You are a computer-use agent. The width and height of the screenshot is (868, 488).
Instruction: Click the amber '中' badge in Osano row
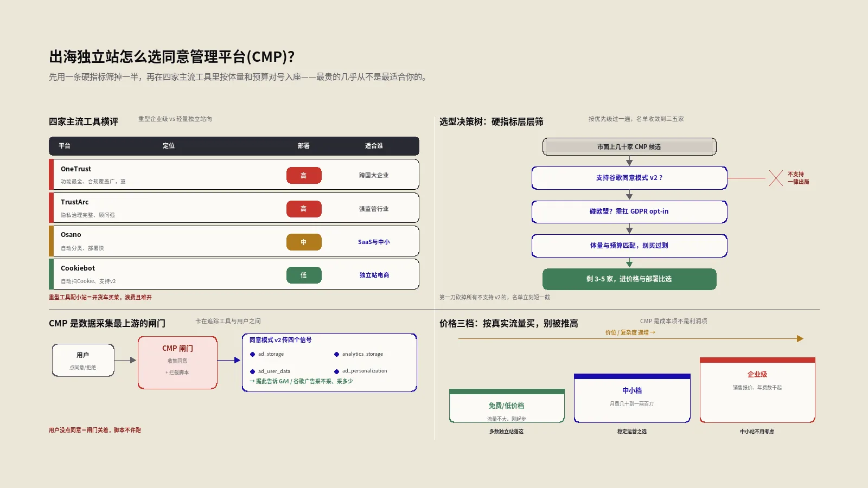pyautogui.click(x=304, y=242)
